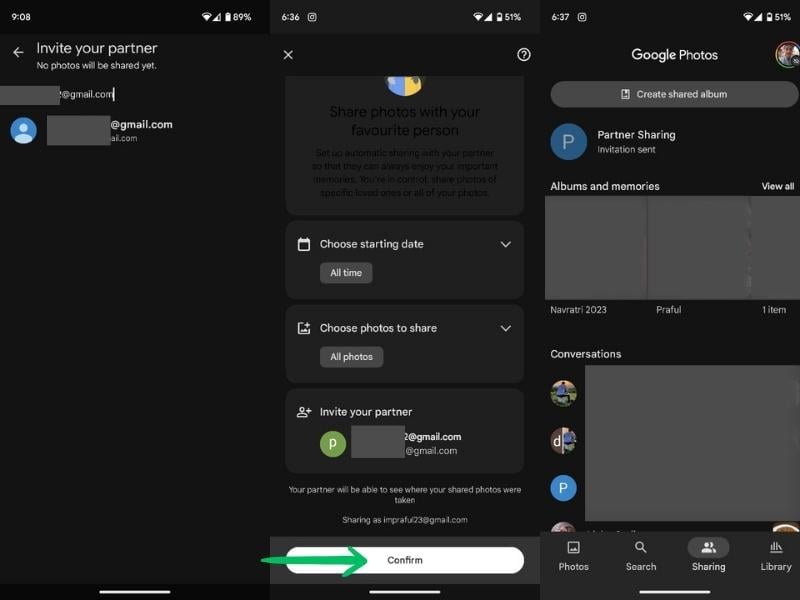Open the Search tab
This screenshot has height=600, width=800.
(x=641, y=556)
